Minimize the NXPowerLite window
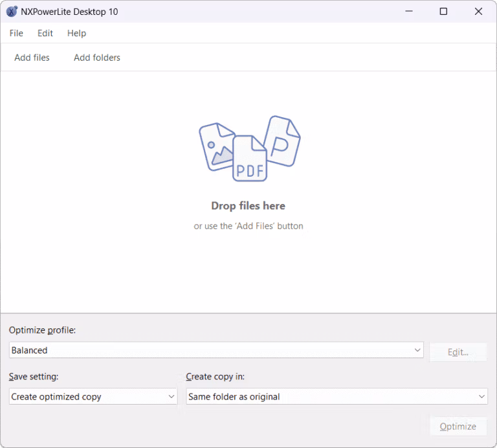497x448 pixels. pyautogui.click(x=409, y=12)
